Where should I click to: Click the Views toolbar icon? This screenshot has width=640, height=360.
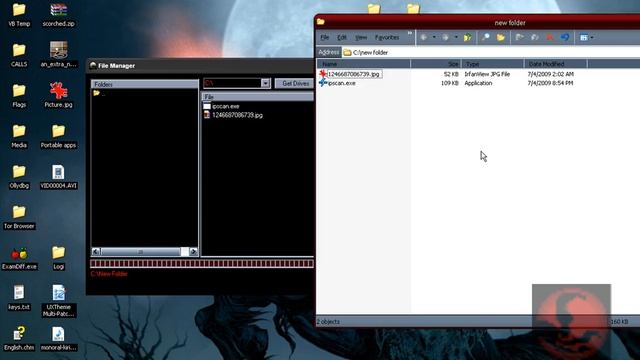(584, 37)
